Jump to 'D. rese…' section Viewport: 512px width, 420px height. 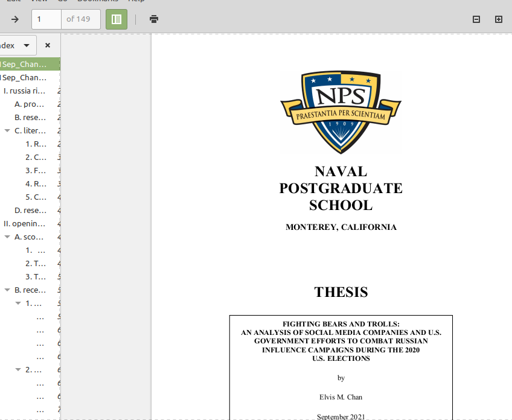point(30,211)
